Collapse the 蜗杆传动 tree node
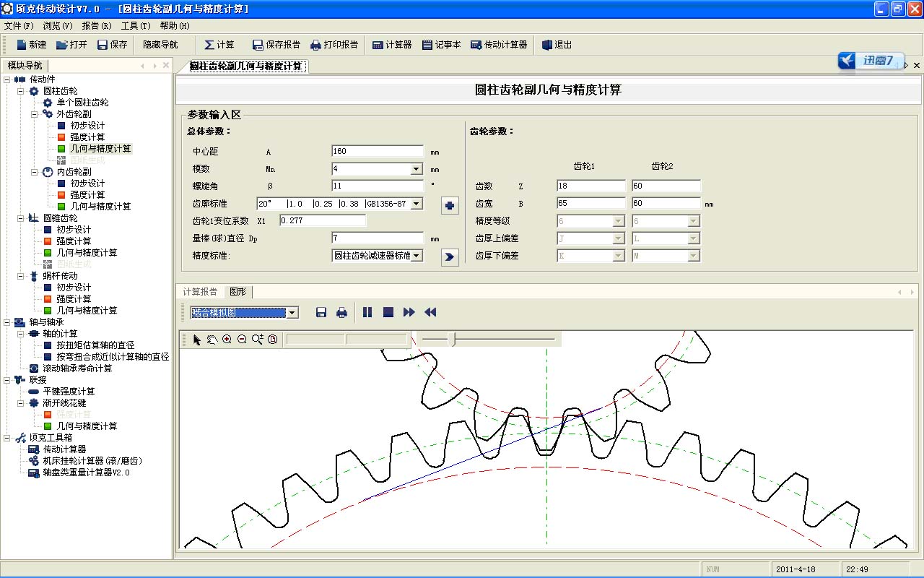This screenshot has height=578, width=924. 21,276
